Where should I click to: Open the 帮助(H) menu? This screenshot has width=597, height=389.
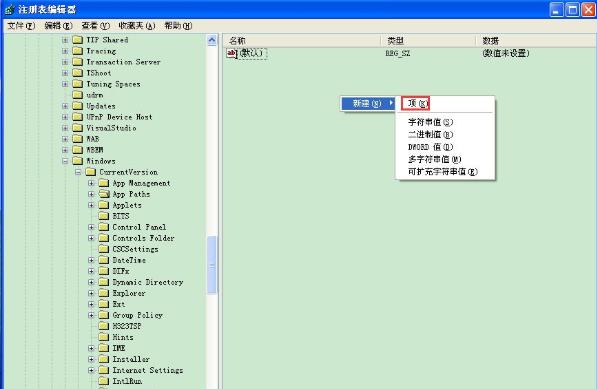[x=178, y=26]
